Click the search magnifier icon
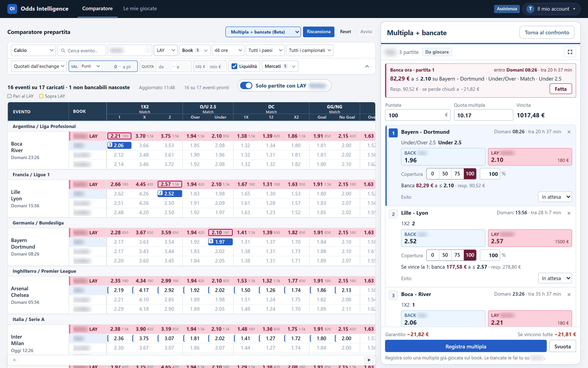This screenshot has height=368, width=588. point(63,51)
